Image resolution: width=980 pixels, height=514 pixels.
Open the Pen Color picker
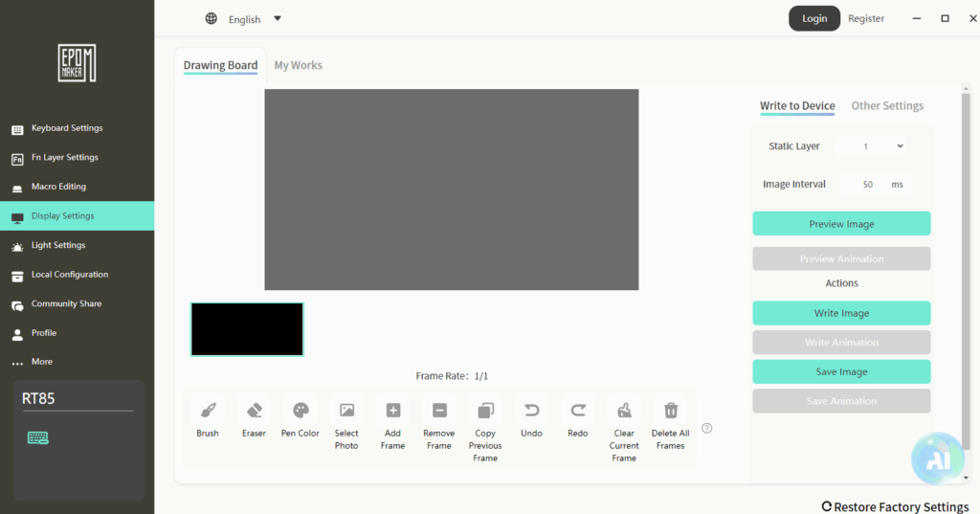pyautogui.click(x=301, y=411)
